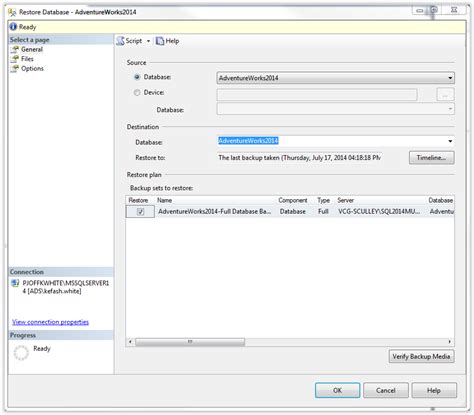Open the Script dropdown arrow
This screenshot has height=415, width=474.
148,41
